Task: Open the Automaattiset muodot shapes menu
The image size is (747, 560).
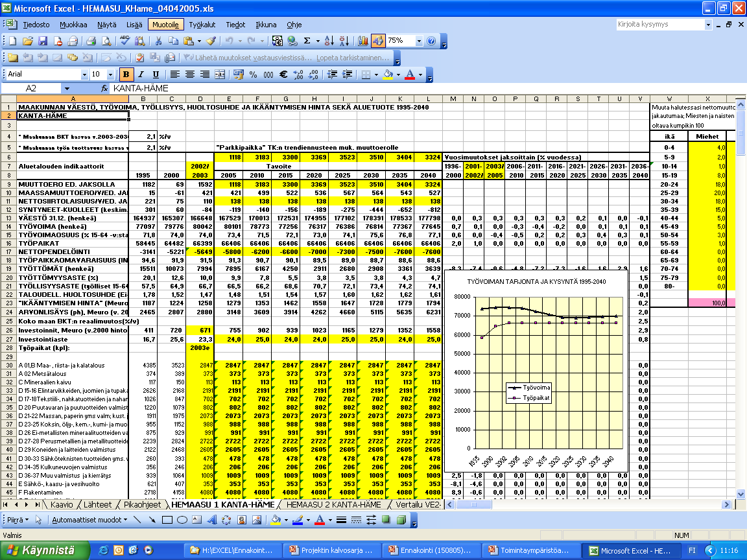Action: click(89, 520)
